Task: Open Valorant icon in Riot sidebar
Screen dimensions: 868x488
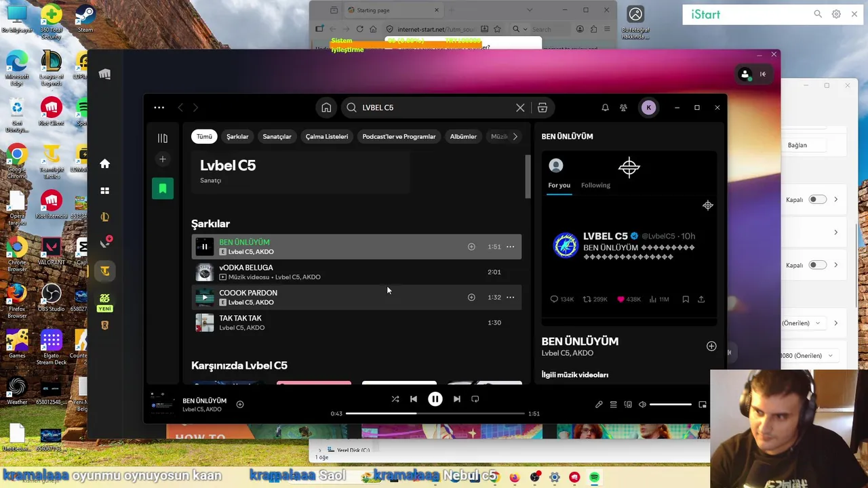Action: click(105, 243)
